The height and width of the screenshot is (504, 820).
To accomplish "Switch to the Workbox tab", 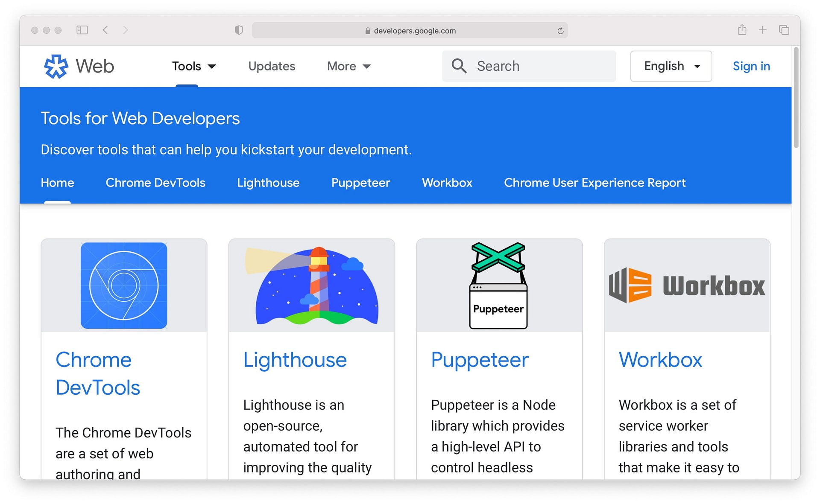I will (x=447, y=183).
